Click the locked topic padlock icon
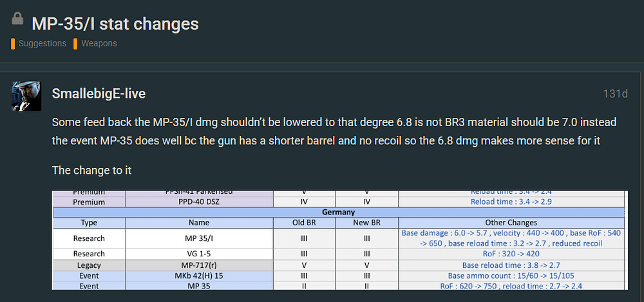Screen dimensions: 644x302 click(17, 23)
